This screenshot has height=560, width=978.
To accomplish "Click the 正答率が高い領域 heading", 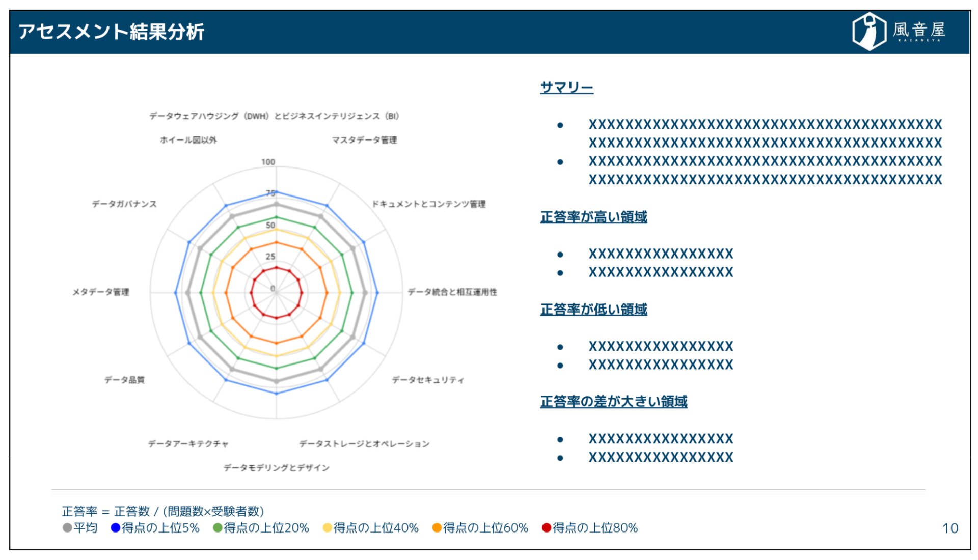I will 593,217.
